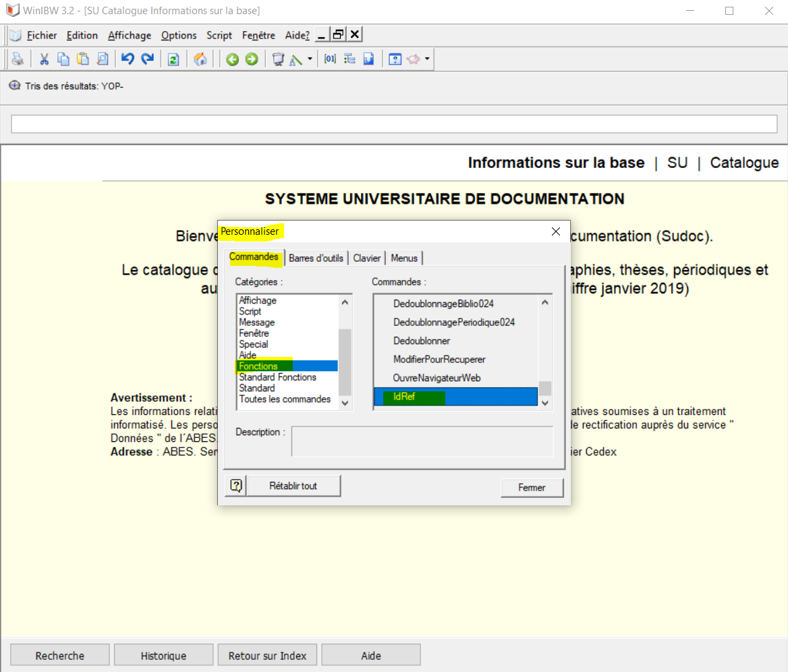Click the Catégories list scroll up arrow
788x672 pixels.
345,302
